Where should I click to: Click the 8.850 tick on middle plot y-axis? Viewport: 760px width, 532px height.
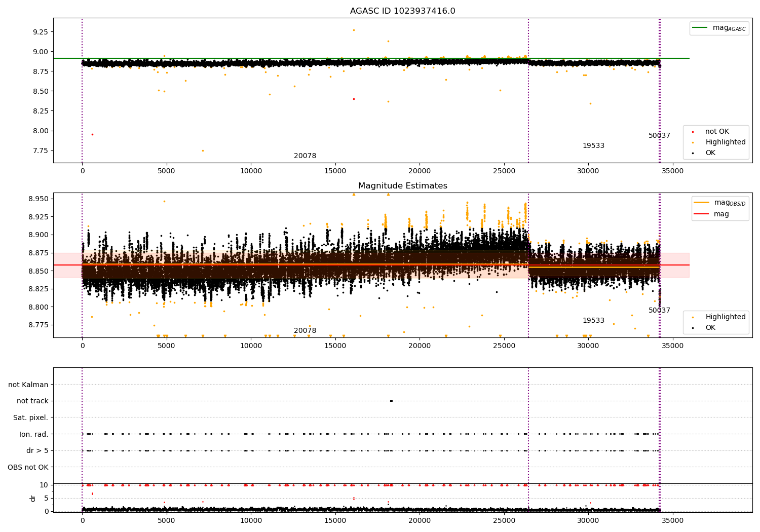38,271
